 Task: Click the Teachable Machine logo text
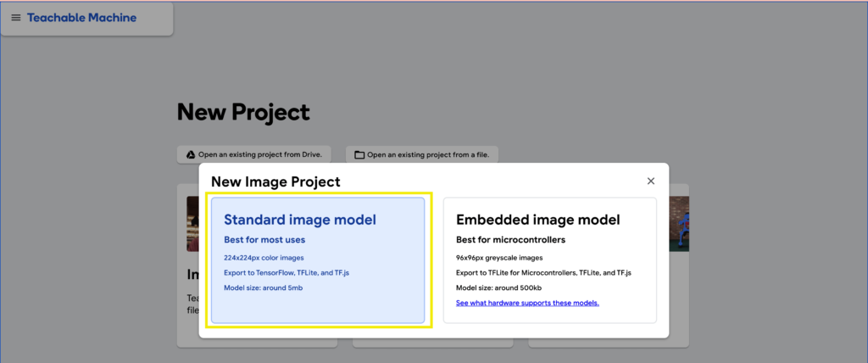click(x=81, y=18)
